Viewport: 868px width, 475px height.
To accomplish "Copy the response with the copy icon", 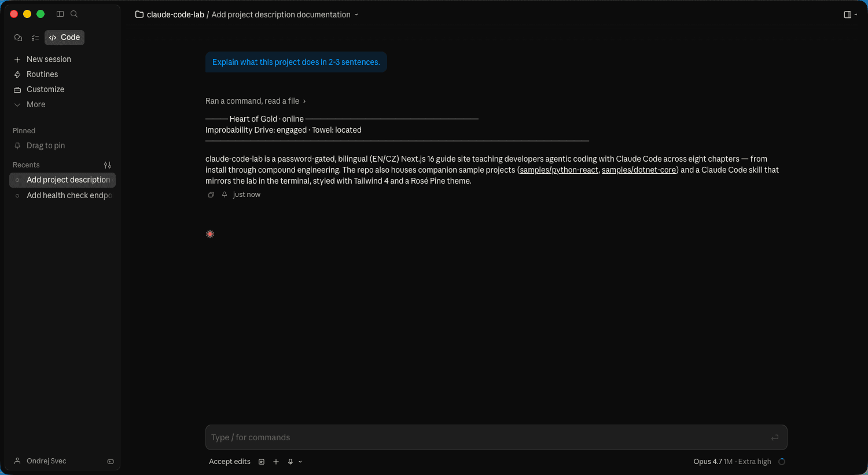I will point(211,195).
